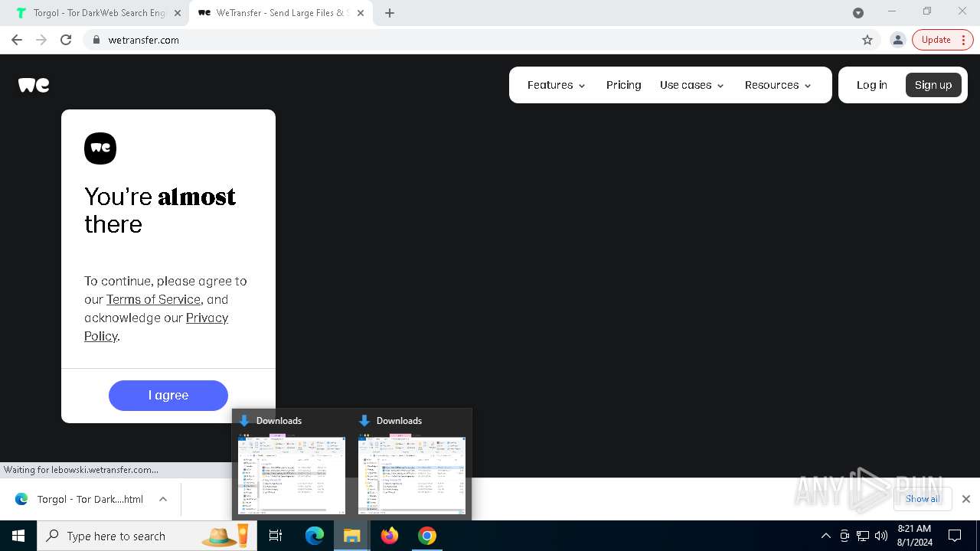Open the clock showing 8:21 AM

click(914, 536)
